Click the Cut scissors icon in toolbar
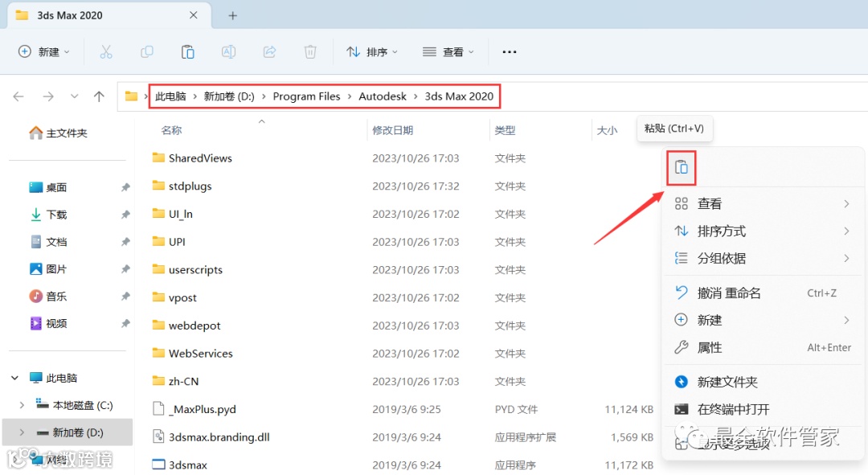This screenshot has height=475, width=868. [x=106, y=52]
